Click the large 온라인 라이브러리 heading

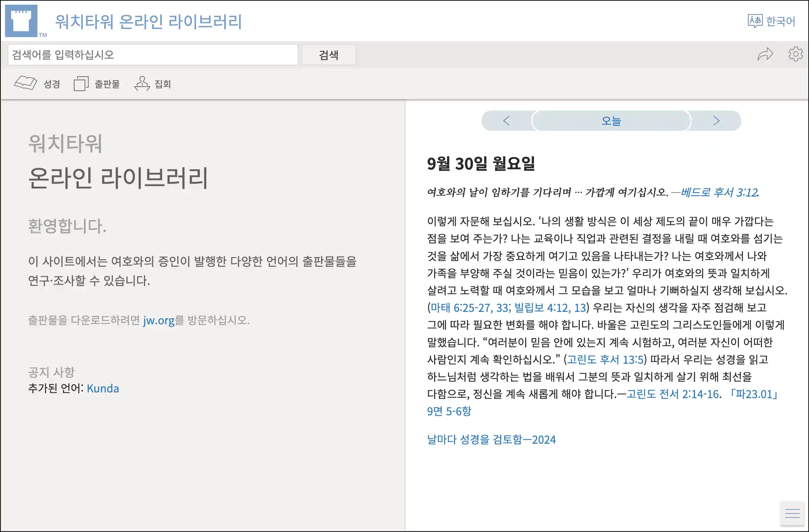pos(118,178)
